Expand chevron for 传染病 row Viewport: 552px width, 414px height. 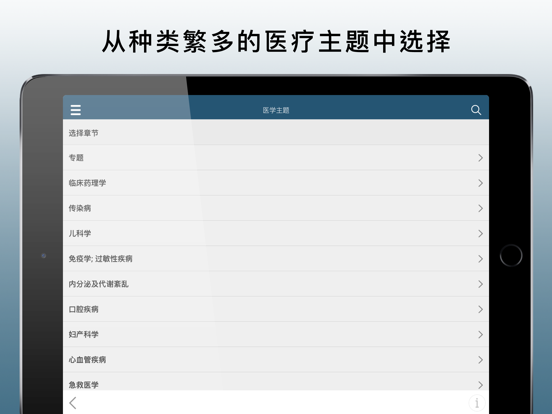tap(481, 208)
